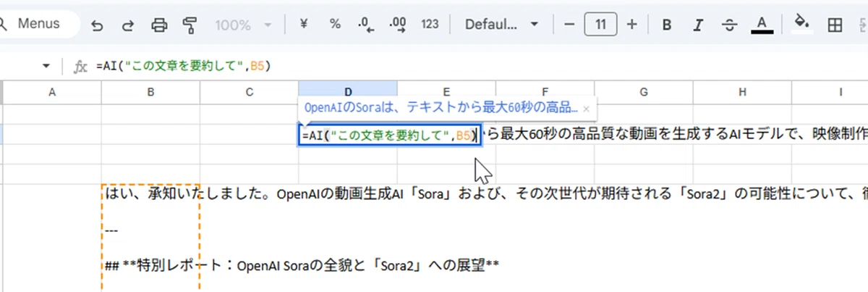Activate the paint format tool
868x292 pixels.
tap(190, 25)
